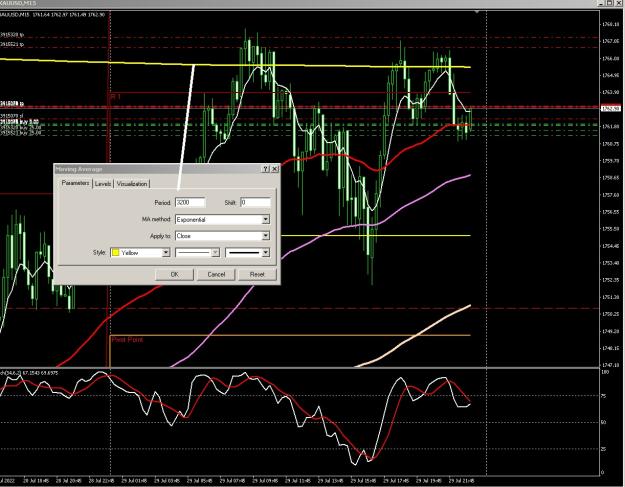This screenshot has height=487, width=625.
Task: Click the 29 Jul 21:45 time axis label
Action: (x=461, y=481)
